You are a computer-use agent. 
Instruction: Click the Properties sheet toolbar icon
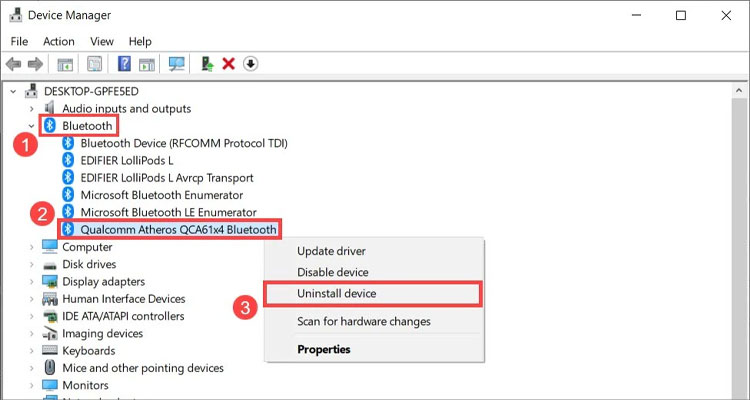[x=95, y=64]
